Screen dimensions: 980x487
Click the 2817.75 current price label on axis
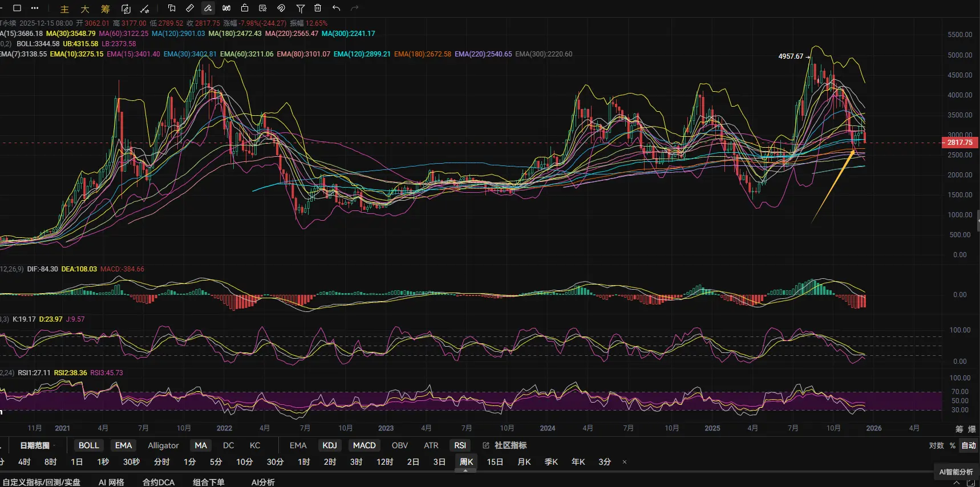tap(959, 143)
